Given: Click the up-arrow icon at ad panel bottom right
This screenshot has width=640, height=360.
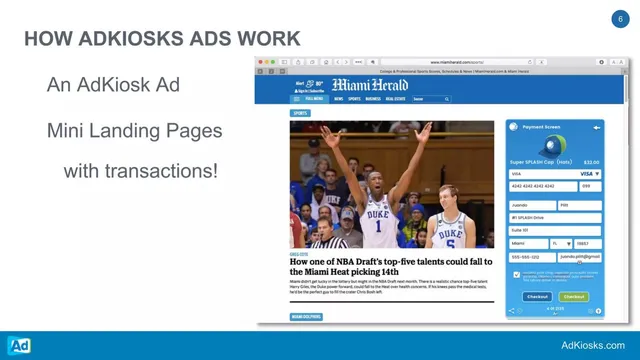Looking at the screenshot, I should tap(598, 311).
